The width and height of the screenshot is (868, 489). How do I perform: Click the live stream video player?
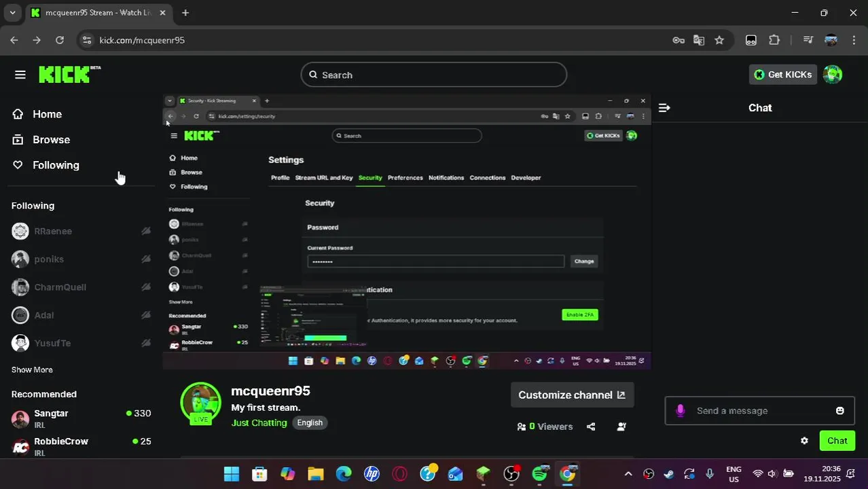[x=406, y=232]
